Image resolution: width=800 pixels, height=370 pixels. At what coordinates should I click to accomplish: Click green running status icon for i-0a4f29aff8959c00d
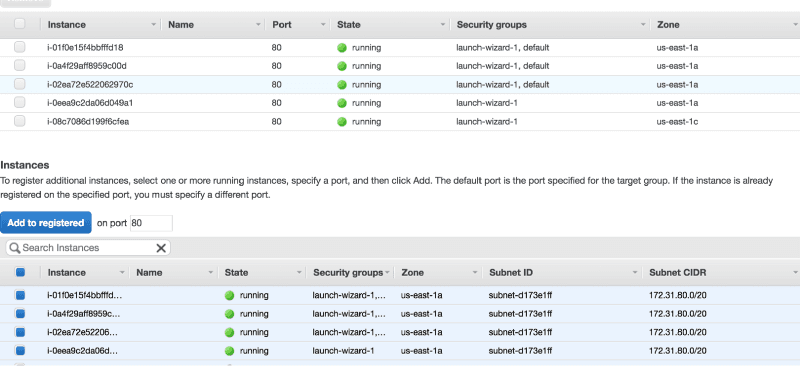342,66
